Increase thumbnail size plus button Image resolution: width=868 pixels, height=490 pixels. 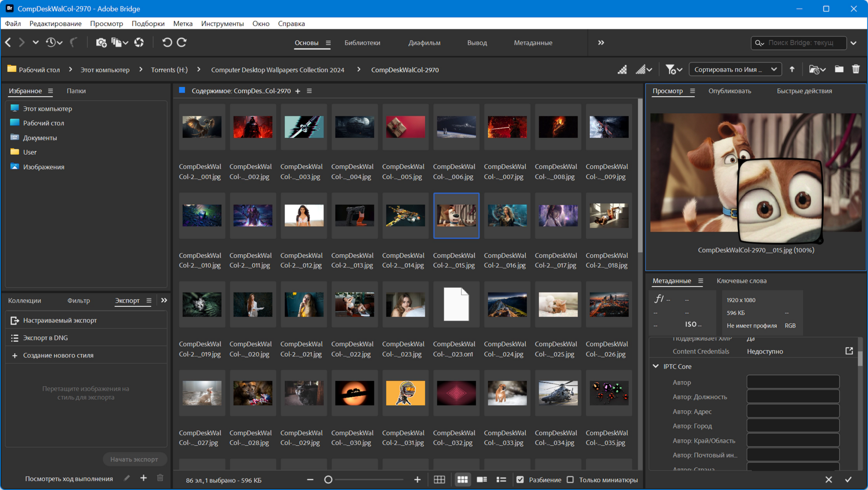pyautogui.click(x=417, y=479)
